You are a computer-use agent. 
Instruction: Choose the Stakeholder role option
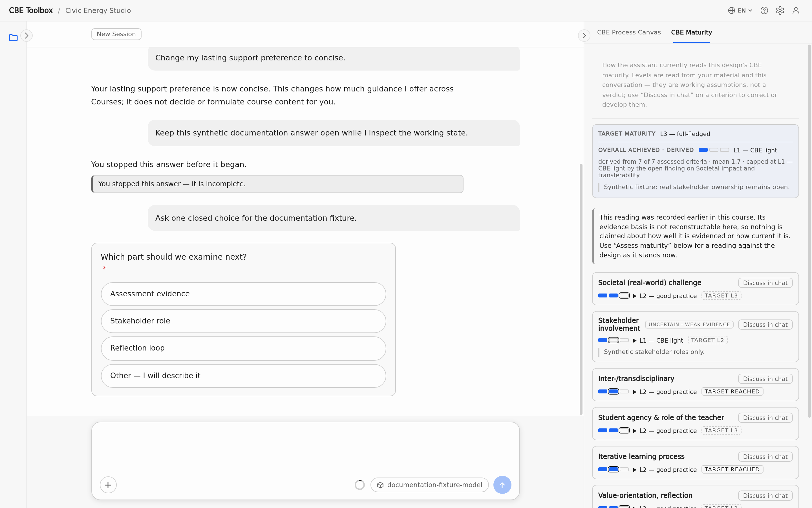coord(243,321)
